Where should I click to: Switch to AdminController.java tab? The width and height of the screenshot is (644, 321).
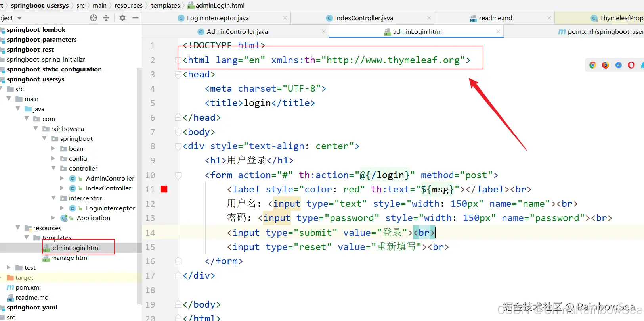[x=236, y=31]
